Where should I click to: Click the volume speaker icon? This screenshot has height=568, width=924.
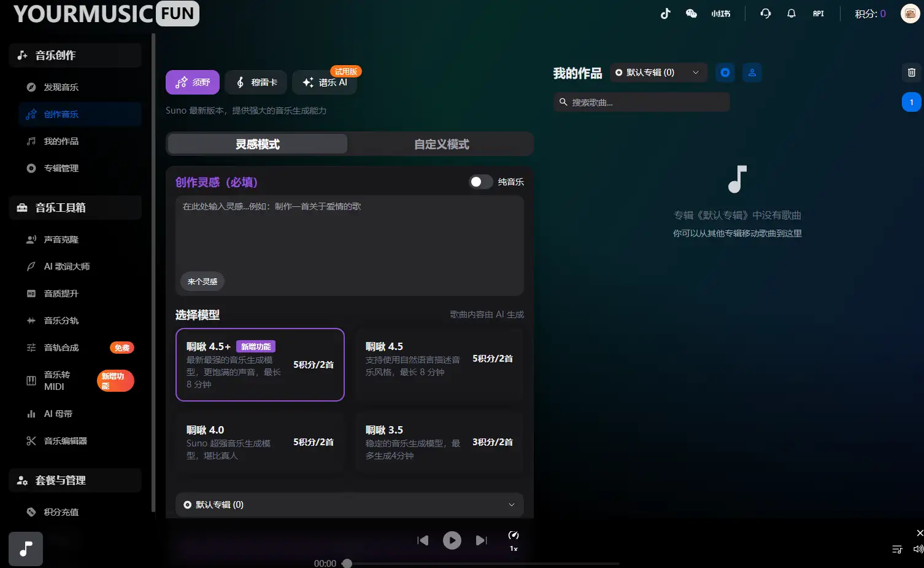pyautogui.click(x=918, y=549)
